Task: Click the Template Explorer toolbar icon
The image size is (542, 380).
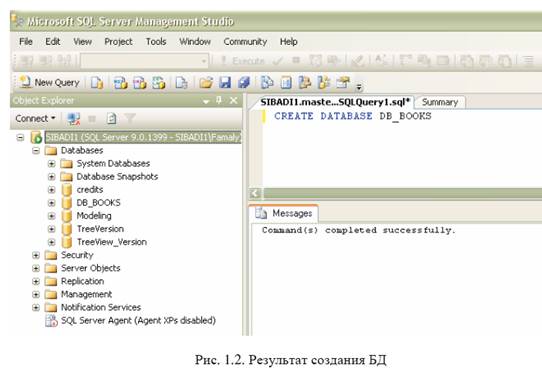Action: (324, 83)
